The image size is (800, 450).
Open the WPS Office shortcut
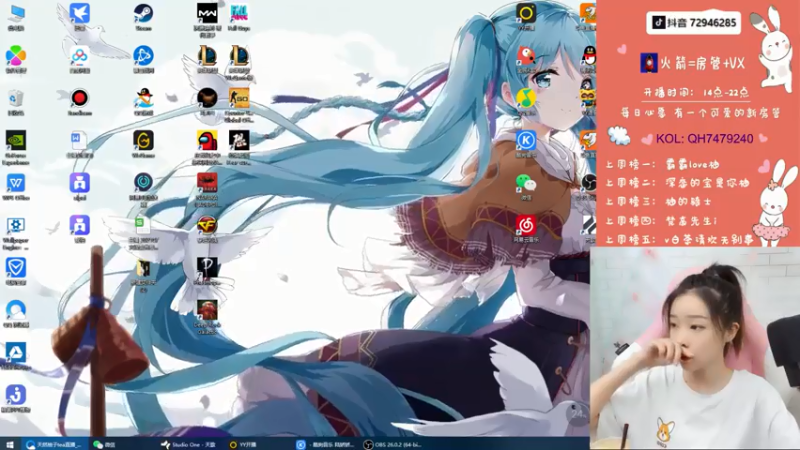pyautogui.click(x=16, y=187)
